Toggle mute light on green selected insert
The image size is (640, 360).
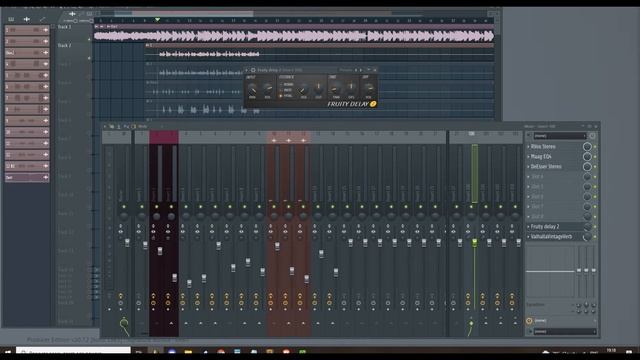[x=471, y=207]
